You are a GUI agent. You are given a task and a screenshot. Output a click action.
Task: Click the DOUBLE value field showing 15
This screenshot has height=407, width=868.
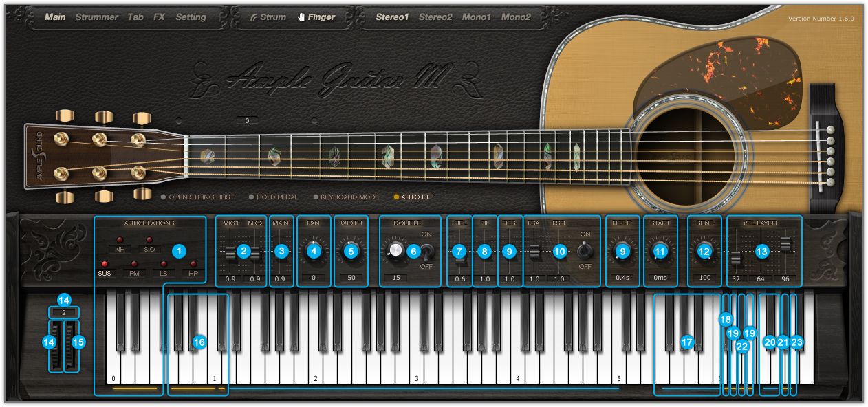(x=396, y=278)
